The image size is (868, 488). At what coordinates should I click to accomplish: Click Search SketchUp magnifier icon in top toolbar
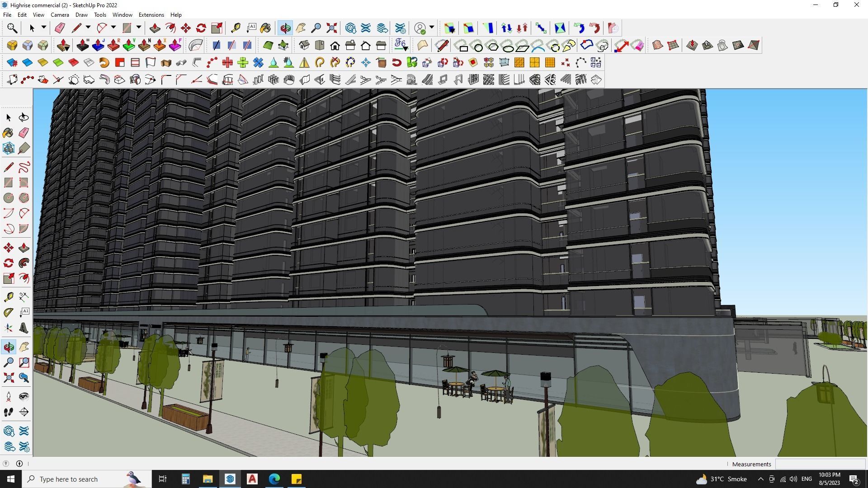12,28
